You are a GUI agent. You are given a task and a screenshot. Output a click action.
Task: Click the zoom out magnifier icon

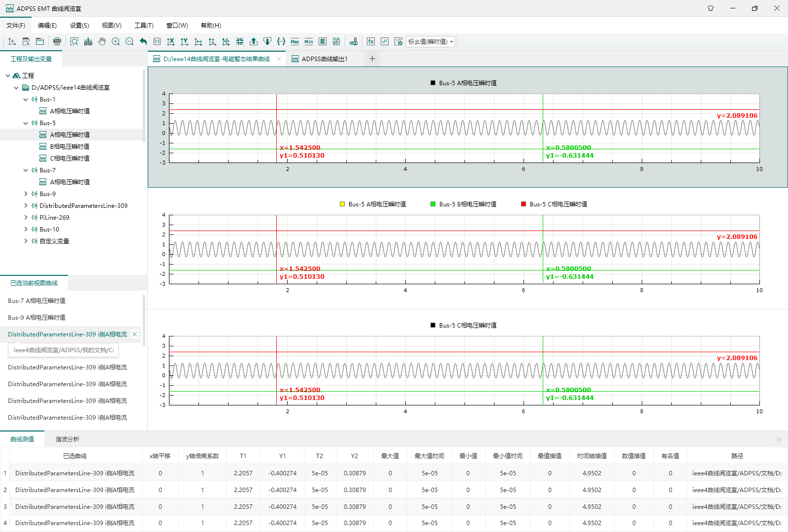(x=130, y=42)
